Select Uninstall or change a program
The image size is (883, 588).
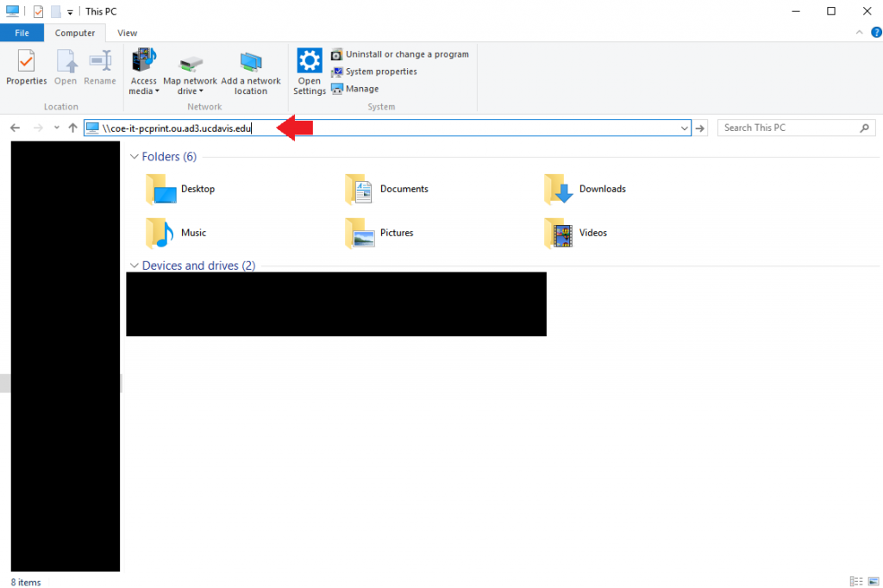point(400,54)
